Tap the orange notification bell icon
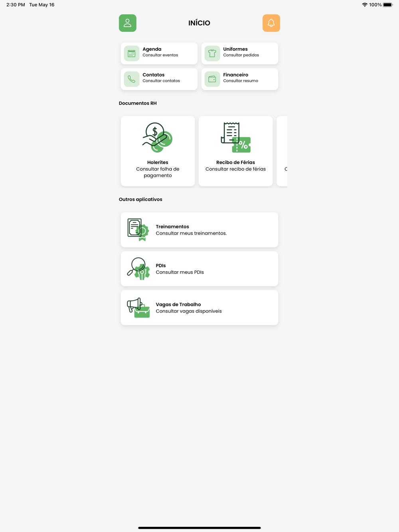Screen dimensions: 399x532 [271, 23]
